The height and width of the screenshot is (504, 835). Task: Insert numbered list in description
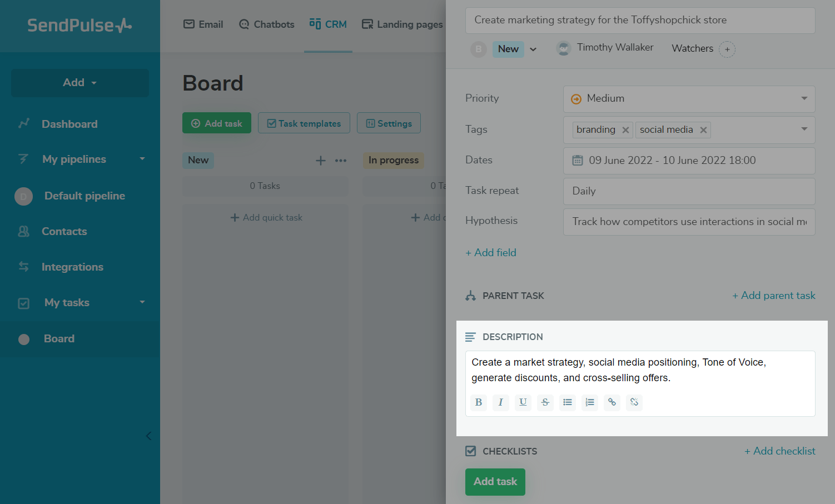click(x=590, y=402)
